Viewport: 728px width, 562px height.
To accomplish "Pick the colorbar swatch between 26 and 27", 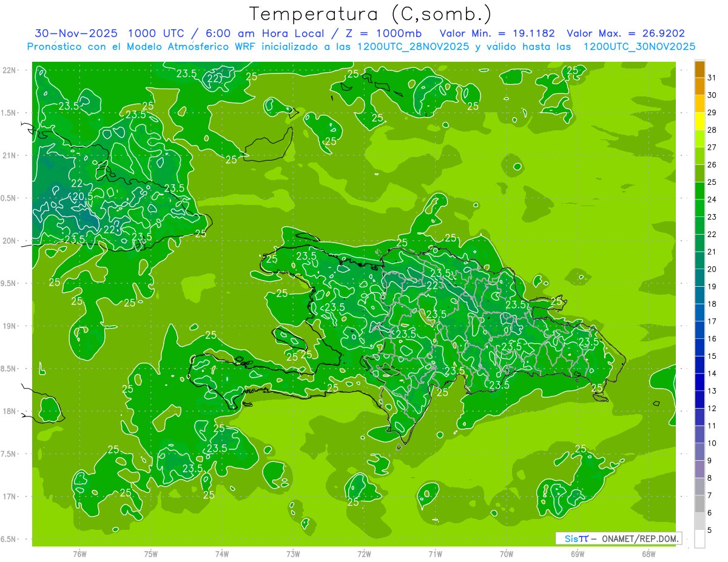I will (x=699, y=156).
